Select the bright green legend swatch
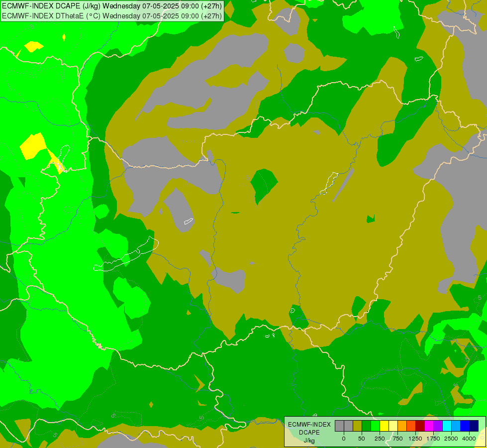This screenshot has width=487, height=448. pos(376,426)
